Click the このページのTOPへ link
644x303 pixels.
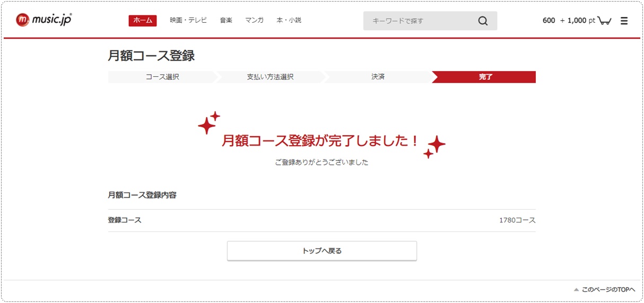[x=608, y=290]
